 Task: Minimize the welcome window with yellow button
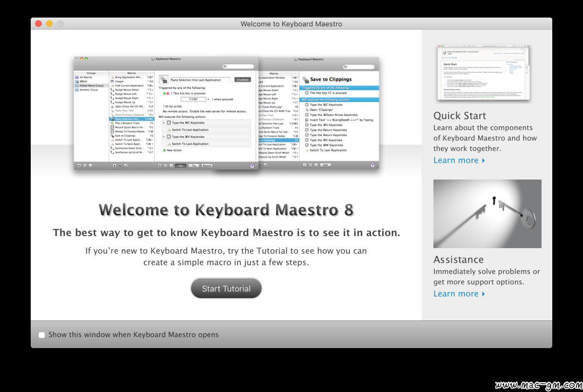click(49, 24)
